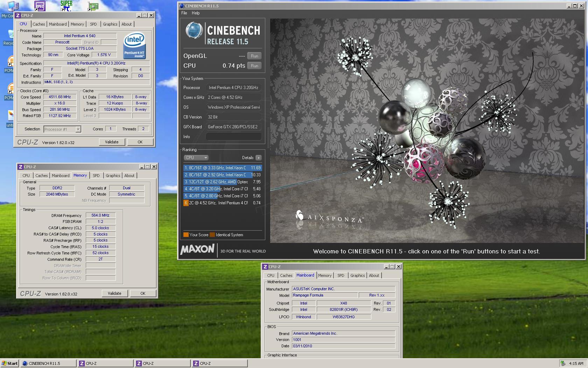Click the Core Voltage value 1.576 V

click(104, 55)
